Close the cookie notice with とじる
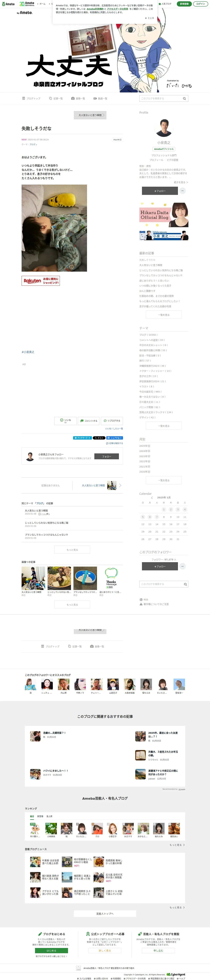 [149, 18]
